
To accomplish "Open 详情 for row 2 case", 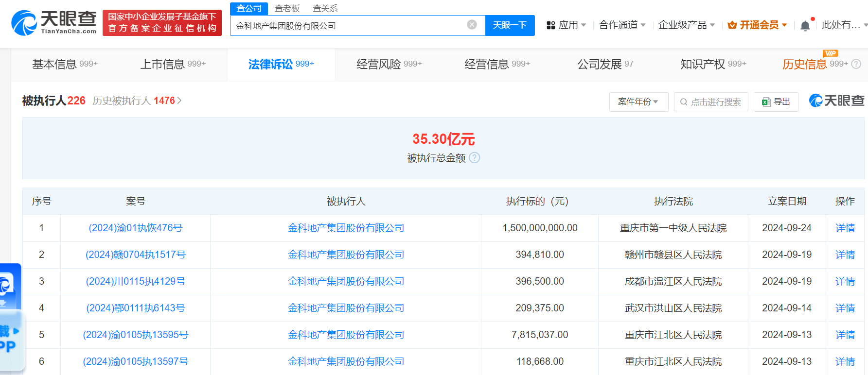I will 845,255.
